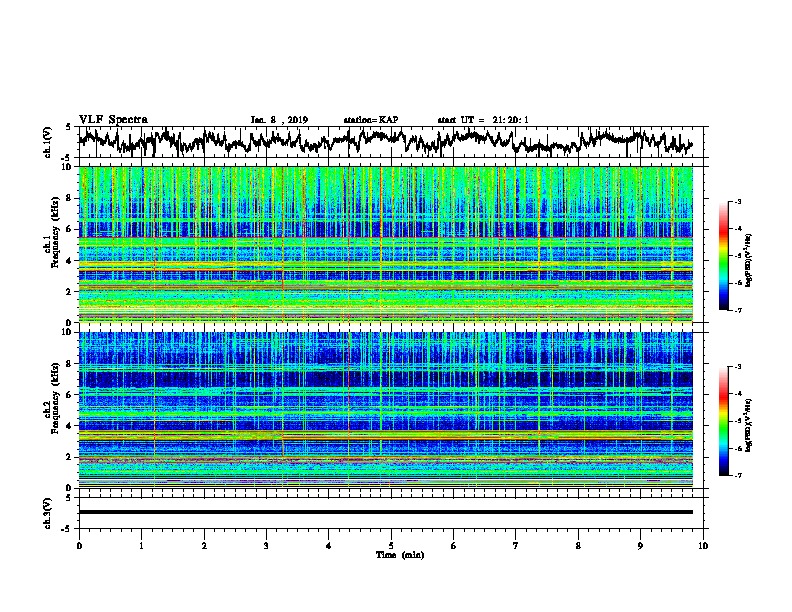Image resolution: width=792 pixels, height=612 pixels.
Task: Click the "VLF Spectra" plot title
Action: coord(113,120)
